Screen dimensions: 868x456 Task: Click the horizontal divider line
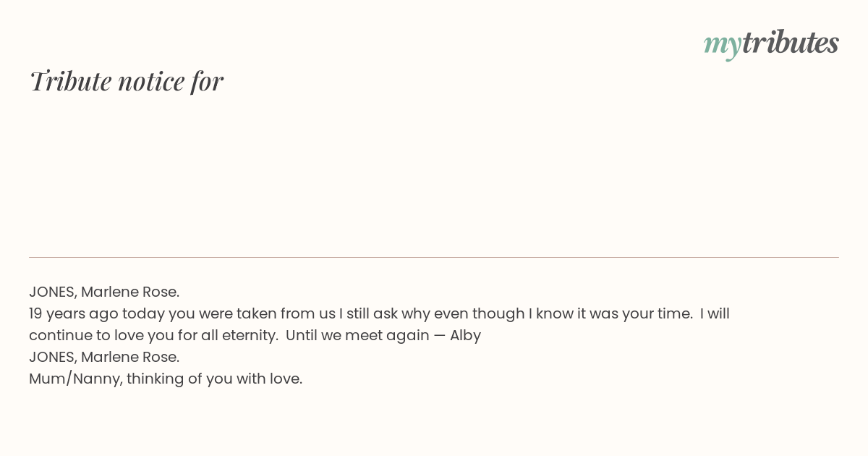(x=434, y=257)
